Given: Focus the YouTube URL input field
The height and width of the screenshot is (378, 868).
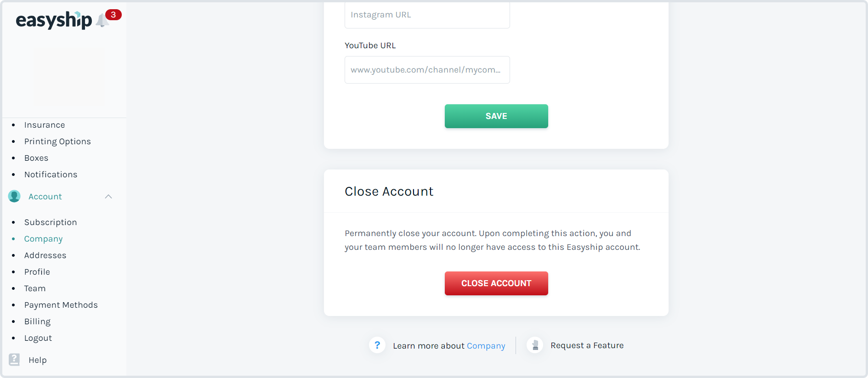Looking at the screenshot, I should 427,70.
